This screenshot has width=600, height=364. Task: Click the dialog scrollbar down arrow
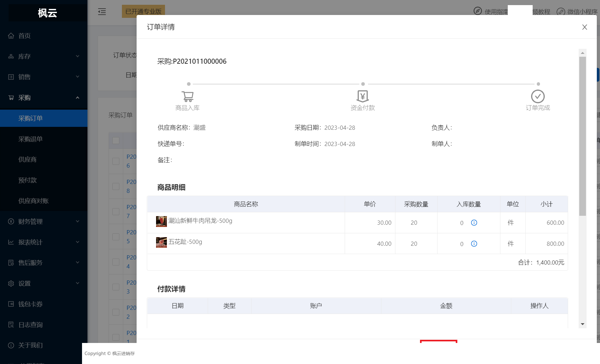pos(582,324)
